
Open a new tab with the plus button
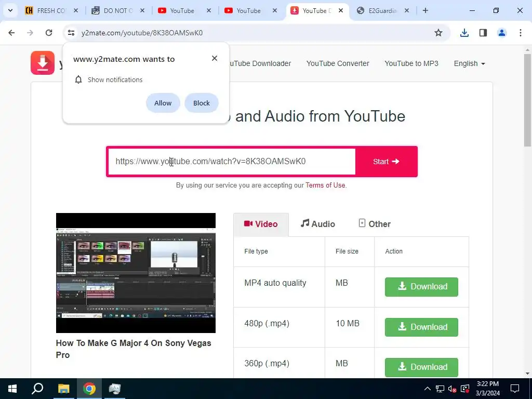coord(425,10)
